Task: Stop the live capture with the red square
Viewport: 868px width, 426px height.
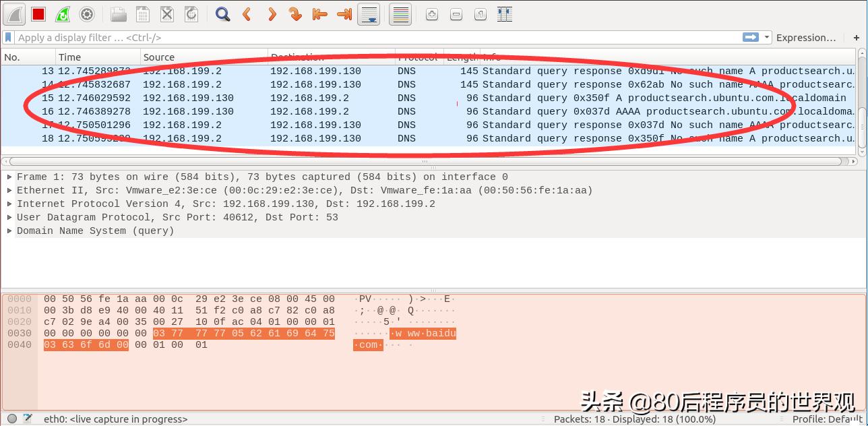Action: click(38, 14)
